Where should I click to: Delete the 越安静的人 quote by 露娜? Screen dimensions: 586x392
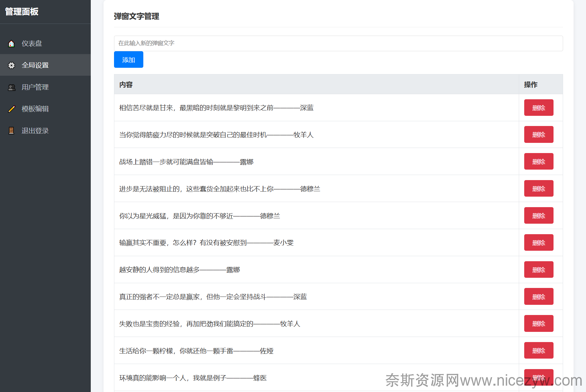click(539, 270)
